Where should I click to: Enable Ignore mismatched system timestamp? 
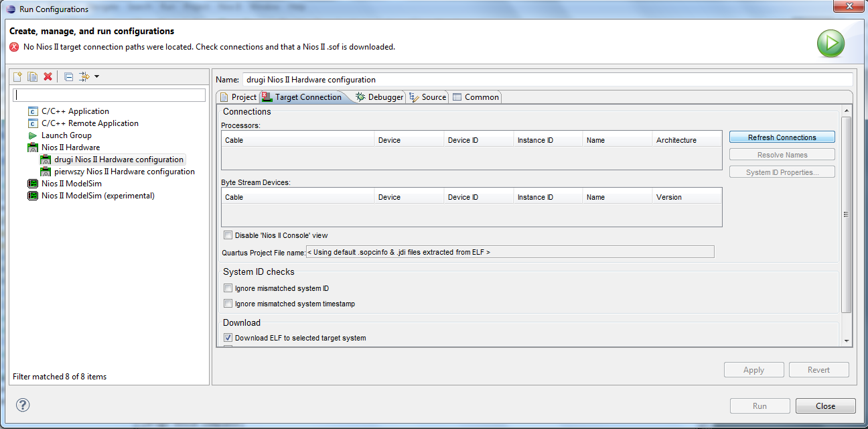tap(228, 304)
